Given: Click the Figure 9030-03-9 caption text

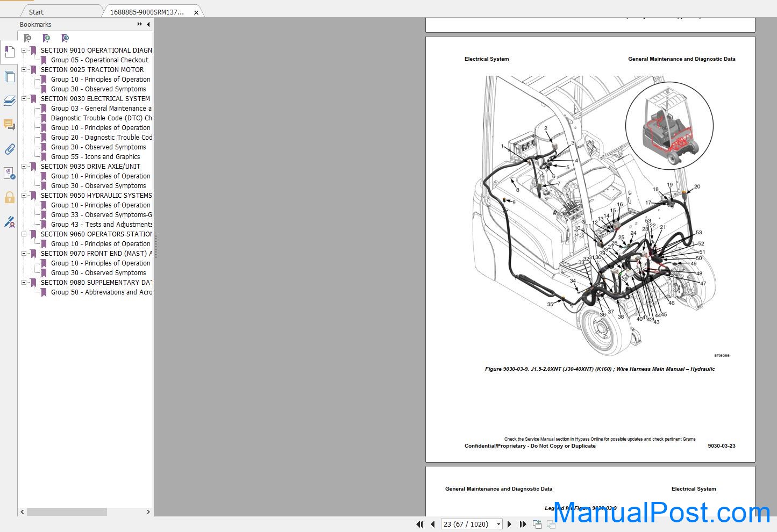Looking at the screenshot, I should point(600,369).
